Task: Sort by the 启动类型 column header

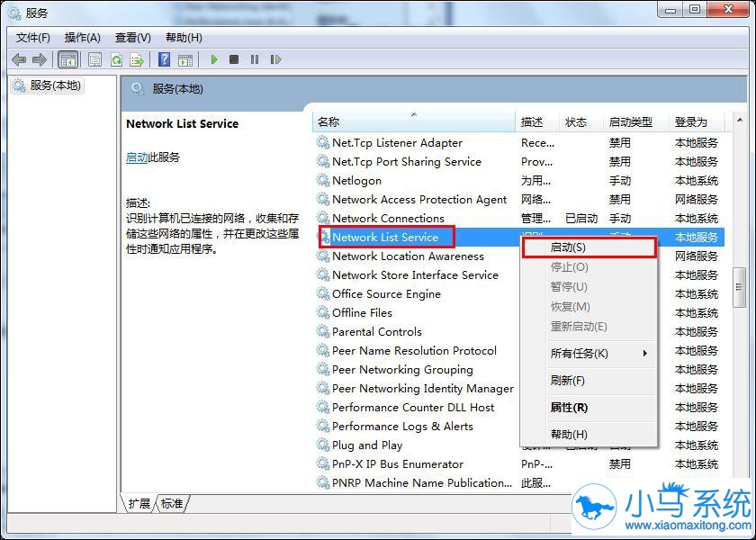Action: point(636,122)
